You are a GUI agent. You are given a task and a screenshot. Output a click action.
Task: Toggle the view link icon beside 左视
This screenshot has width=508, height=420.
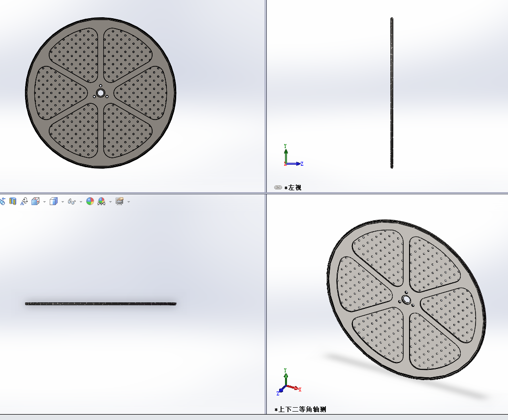click(x=278, y=187)
